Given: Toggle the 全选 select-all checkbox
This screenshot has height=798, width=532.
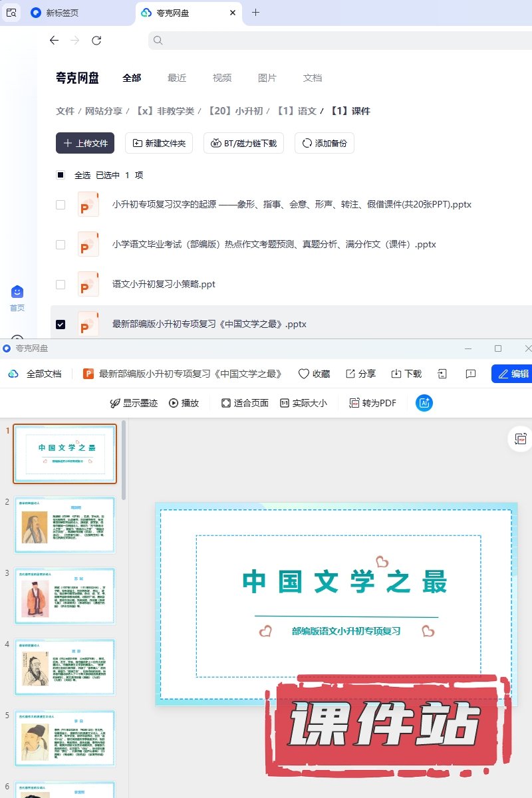Looking at the screenshot, I should pyautogui.click(x=61, y=176).
